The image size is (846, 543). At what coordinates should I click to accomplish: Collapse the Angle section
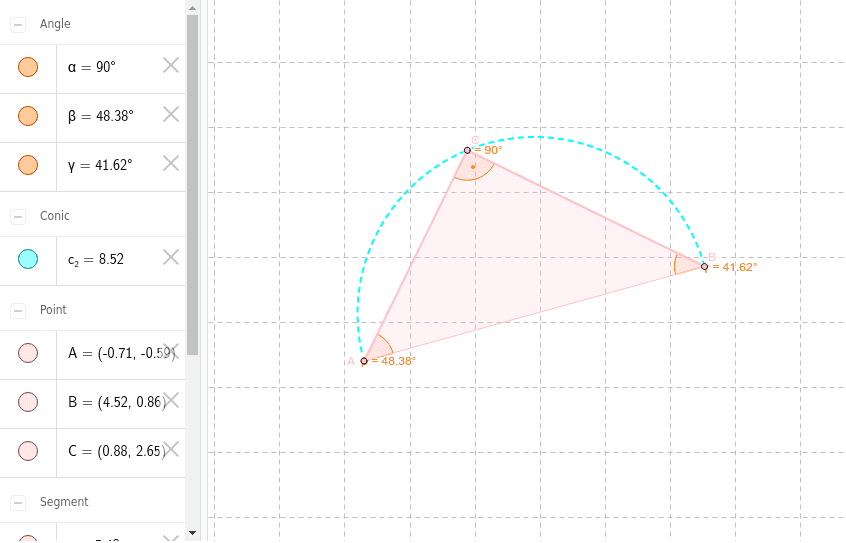(x=18, y=25)
